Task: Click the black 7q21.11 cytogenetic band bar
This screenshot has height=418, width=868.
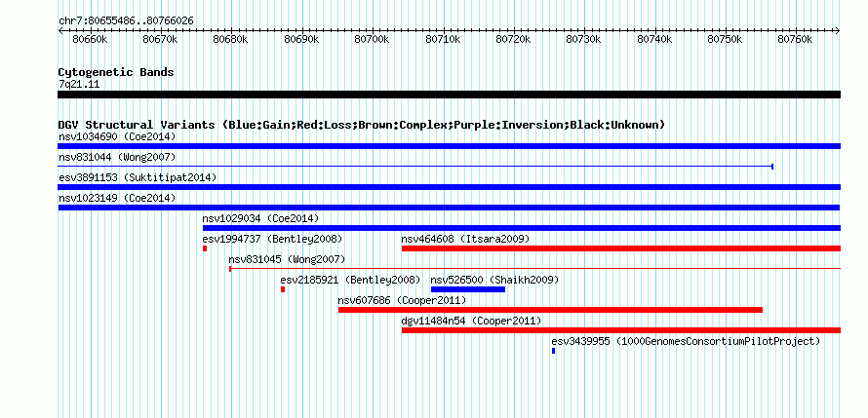Action: click(449, 95)
